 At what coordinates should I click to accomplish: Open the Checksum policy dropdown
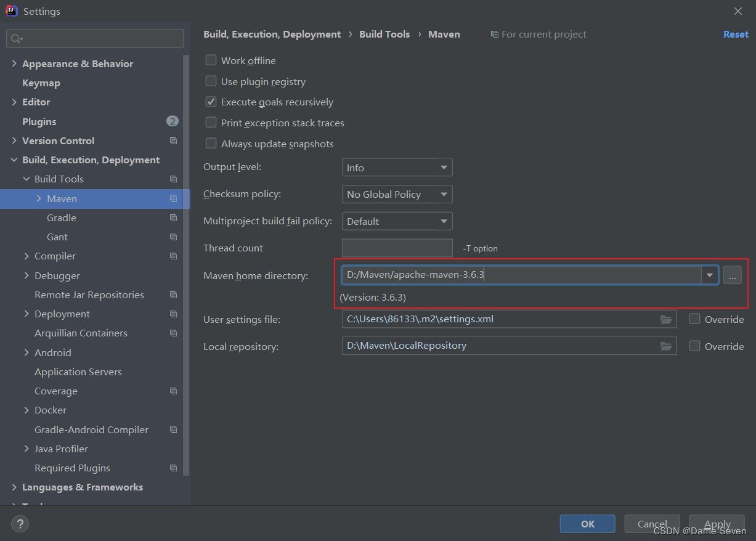pos(397,194)
